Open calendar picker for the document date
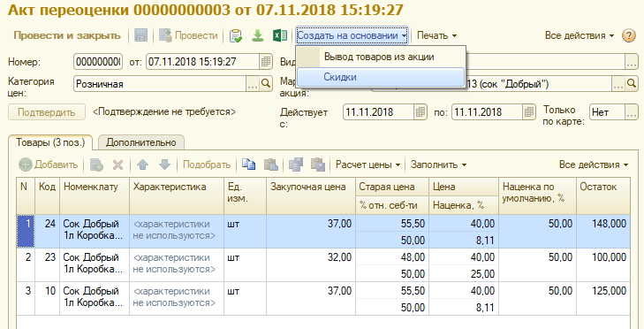 (x=266, y=62)
